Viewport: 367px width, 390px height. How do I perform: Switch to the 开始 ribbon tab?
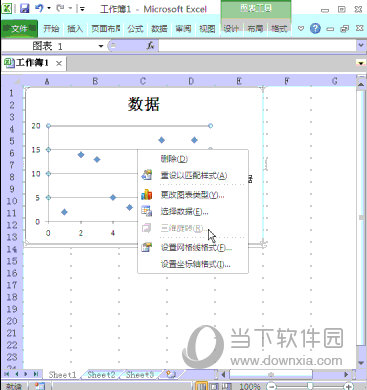tap(51, 29)
